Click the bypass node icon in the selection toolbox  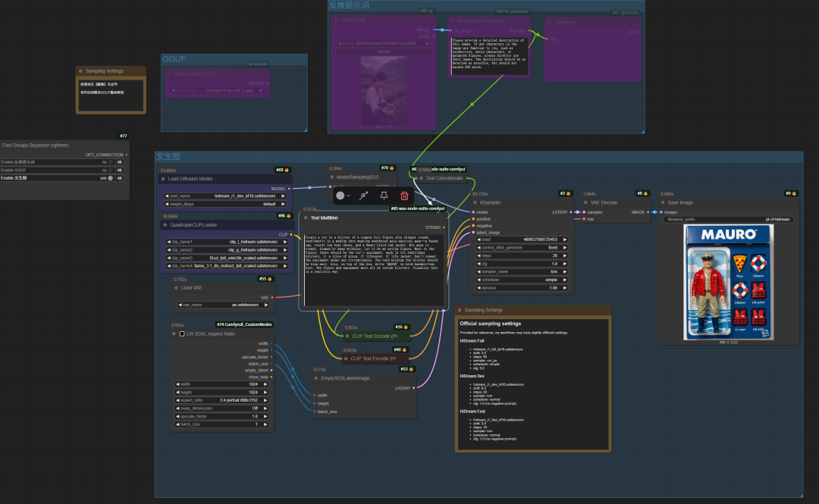(363, 196)
